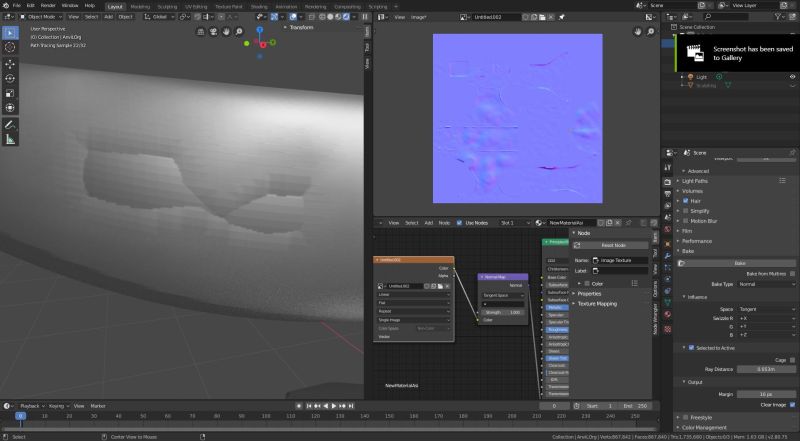The height and width of the screenshot is (441, 800).
Task: Toggle Hair checkbox
Action: coord(686,201)
